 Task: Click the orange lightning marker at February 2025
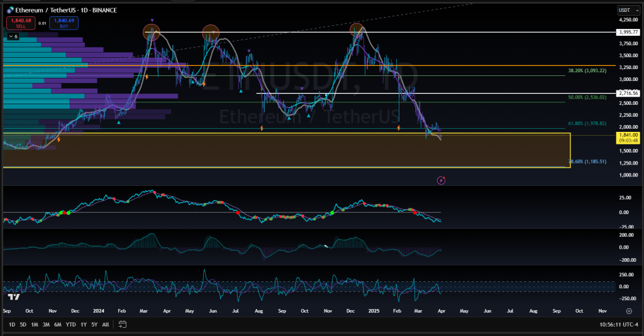click(x=398, y=128)
